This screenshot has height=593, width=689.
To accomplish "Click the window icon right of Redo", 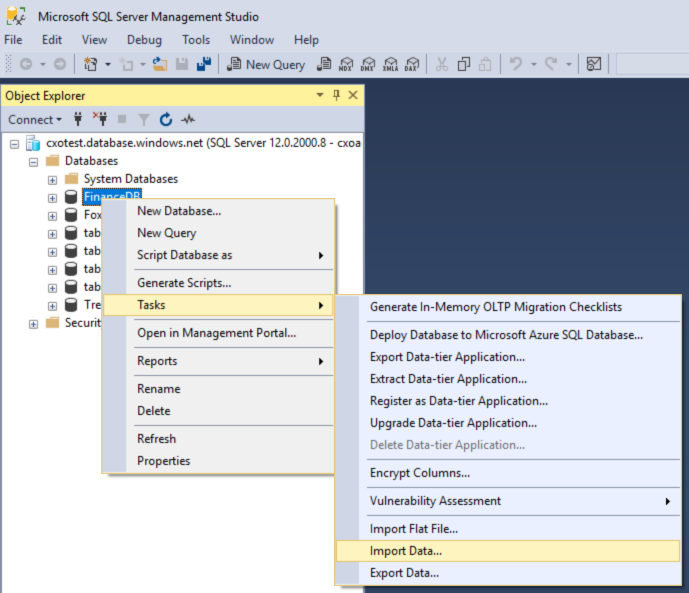I will (594, 65).
